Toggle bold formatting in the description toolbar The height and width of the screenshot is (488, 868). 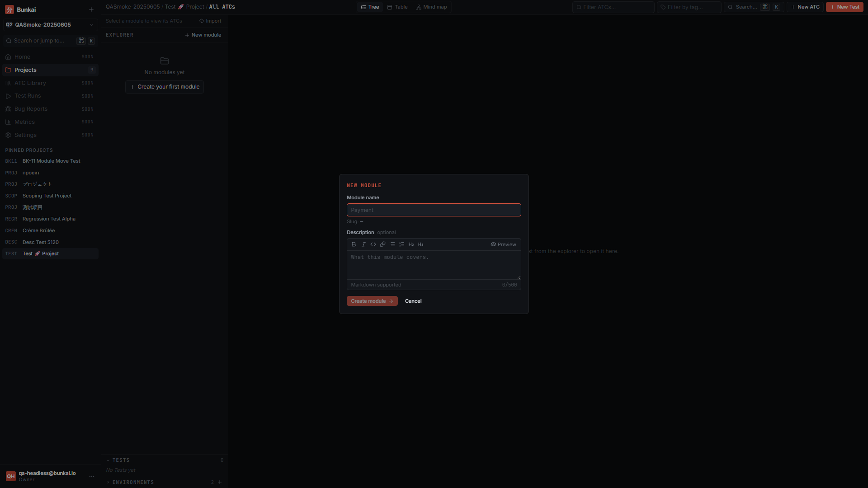(x=354, y=244)
